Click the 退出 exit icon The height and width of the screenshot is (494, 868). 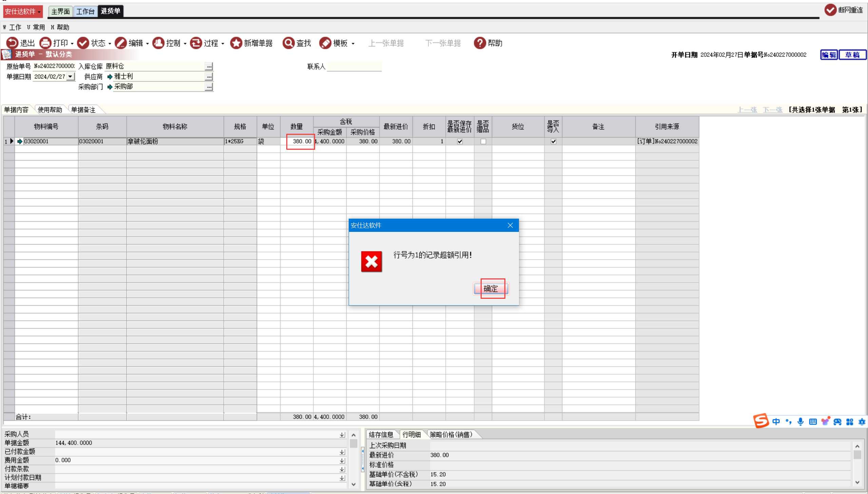pos(12,43)
